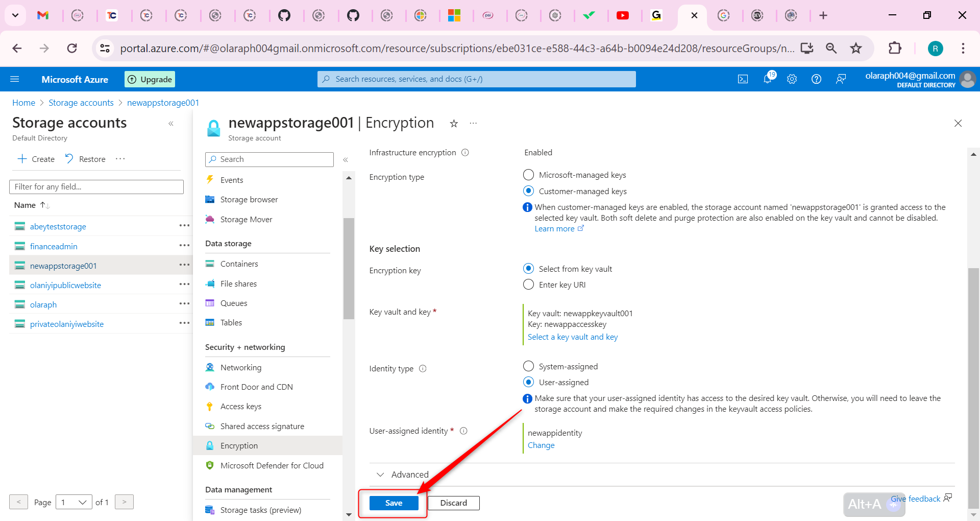The width and height of the screenshot is (980, 521).
Task: Choose Enter key URI option
Action: click(528, 285)
